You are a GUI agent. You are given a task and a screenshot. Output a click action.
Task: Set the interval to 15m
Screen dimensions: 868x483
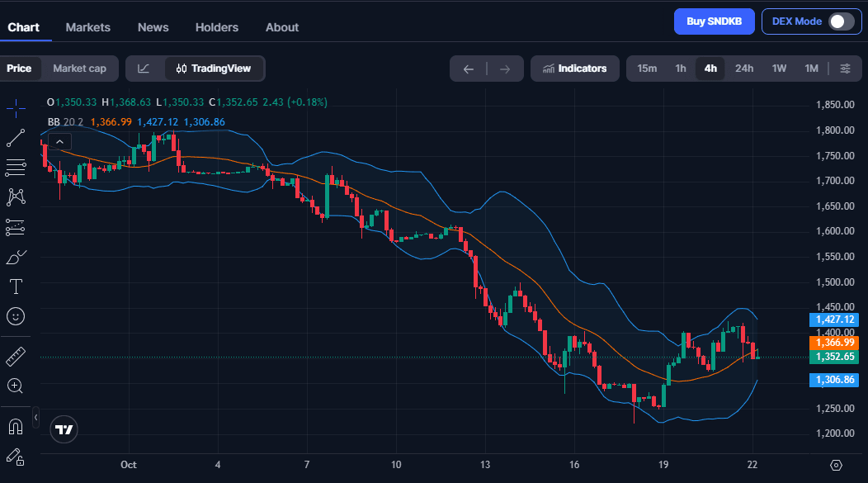click(647, 69)
